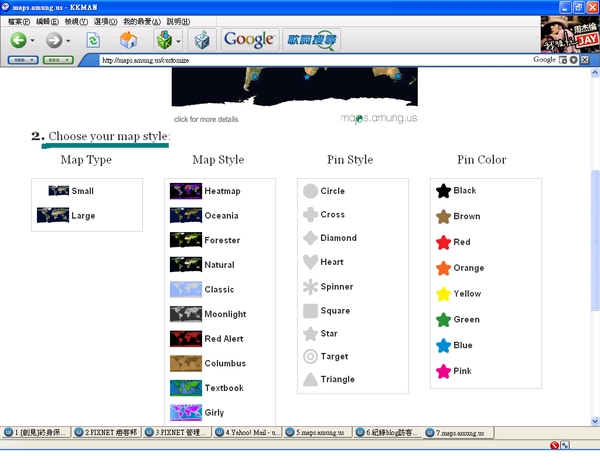600x469 pixels.
Task: Click the 'click for more details' link
Action: [x=206, y=119]
